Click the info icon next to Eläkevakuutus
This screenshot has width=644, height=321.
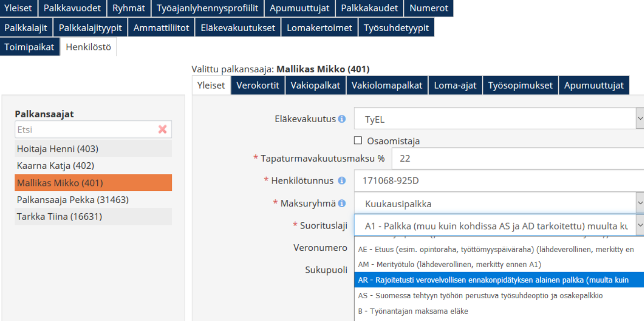click(x=342, y=119)
